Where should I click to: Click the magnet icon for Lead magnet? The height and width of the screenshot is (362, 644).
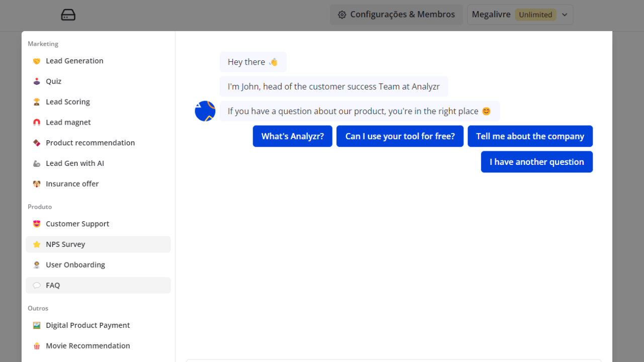tap(37, 123)
